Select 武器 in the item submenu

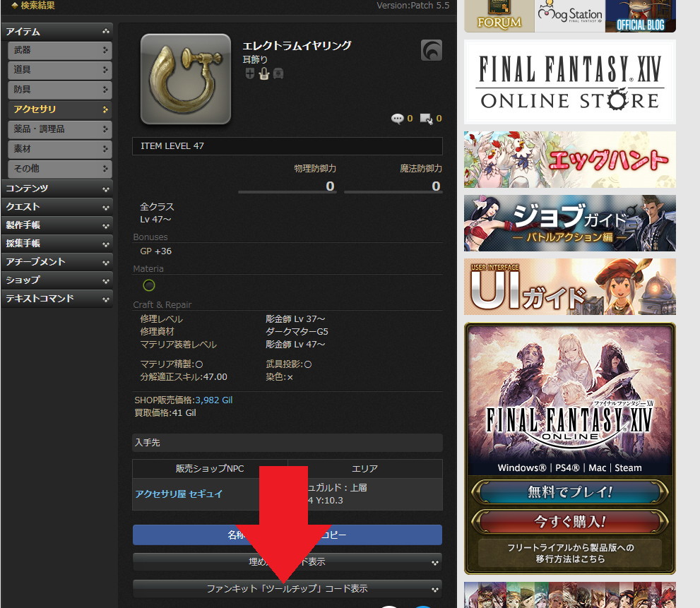click(60, 50)
